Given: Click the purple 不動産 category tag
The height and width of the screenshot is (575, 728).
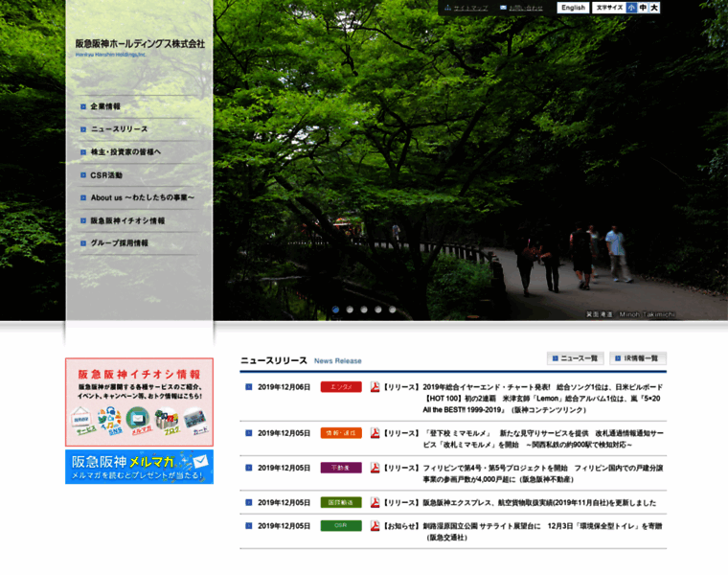Looking at the screenshot, I should (341, 468).
